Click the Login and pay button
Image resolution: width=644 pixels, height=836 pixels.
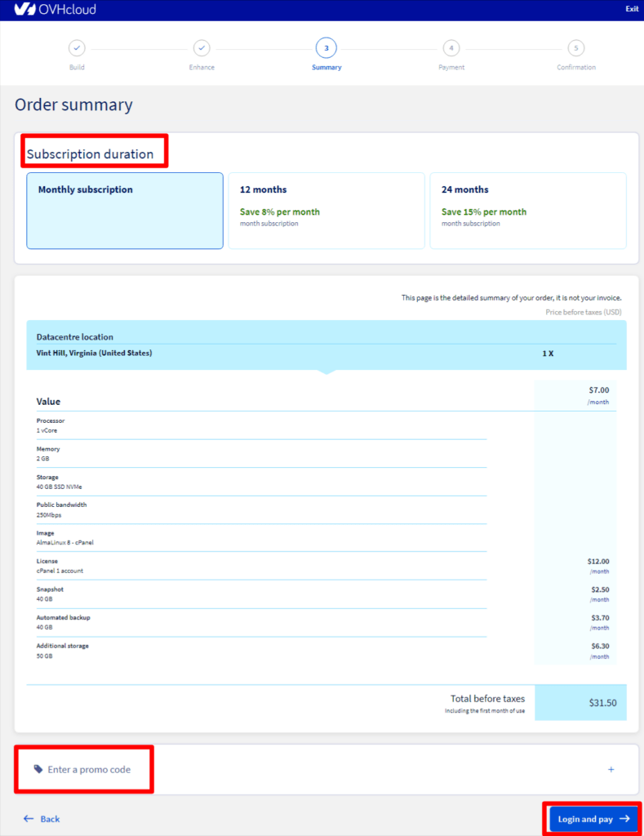pos(593,819)
